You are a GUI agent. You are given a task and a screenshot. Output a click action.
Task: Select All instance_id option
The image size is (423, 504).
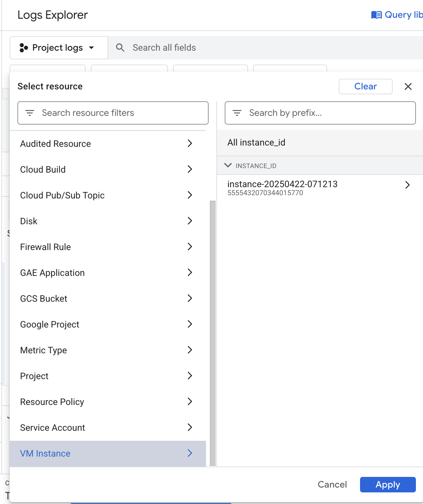point(320,143)
